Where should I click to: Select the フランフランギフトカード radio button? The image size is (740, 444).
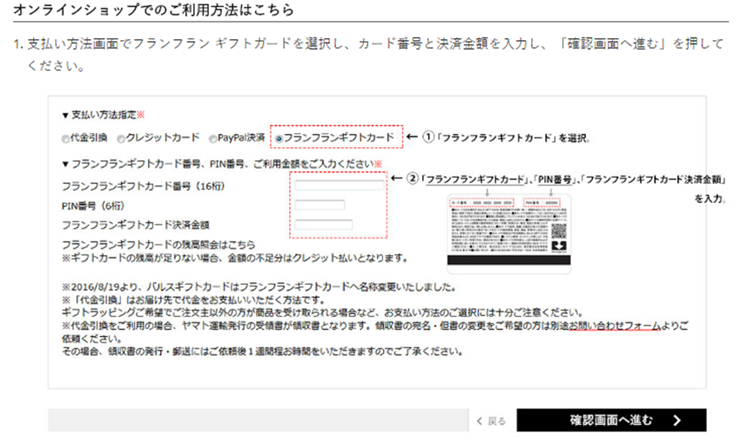pos(280,137)
